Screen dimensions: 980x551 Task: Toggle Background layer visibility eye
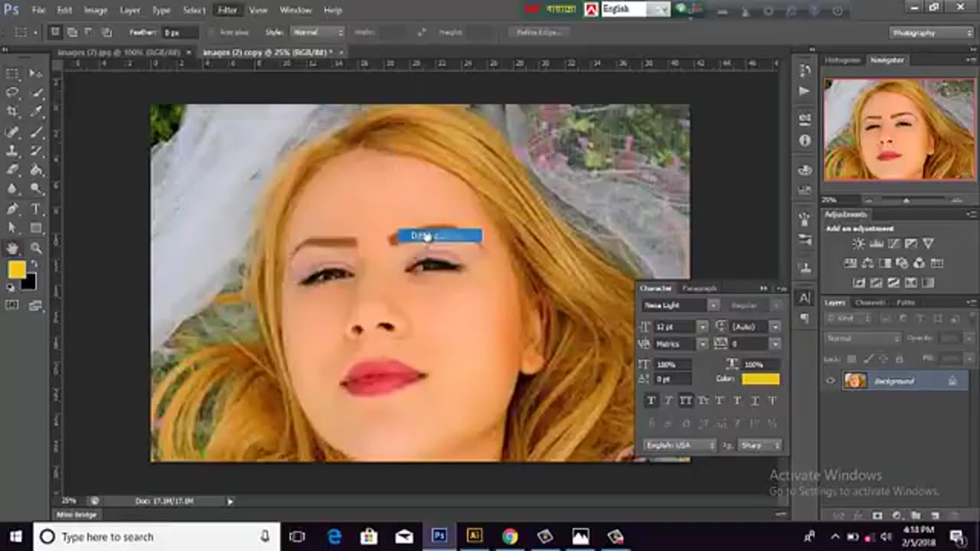click(831, 380)
